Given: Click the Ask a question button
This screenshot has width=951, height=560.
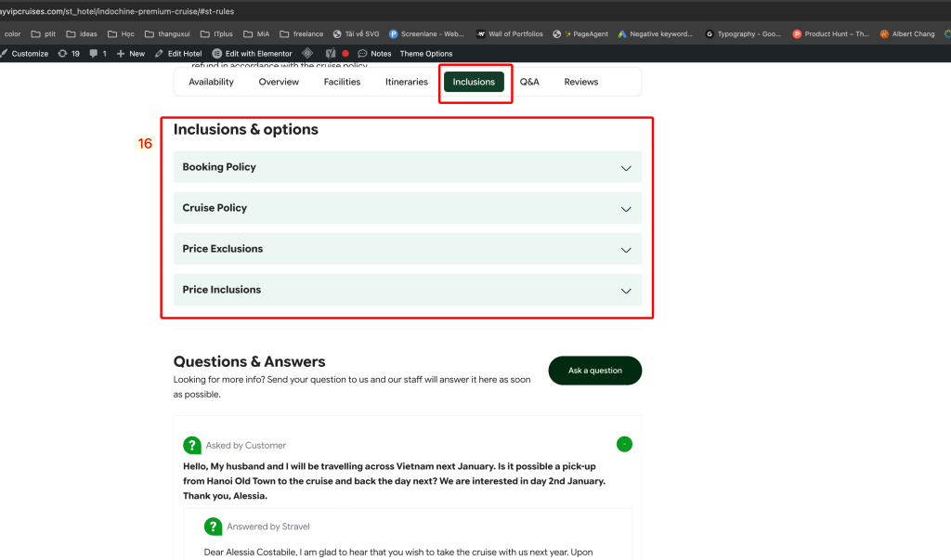Looking at the screenshot, I should tap(594, 371).
